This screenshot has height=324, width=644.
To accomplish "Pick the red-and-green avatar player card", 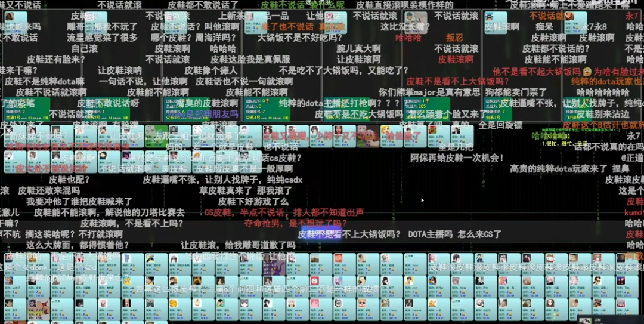I will pyautogui.click(x=438, y=136).
